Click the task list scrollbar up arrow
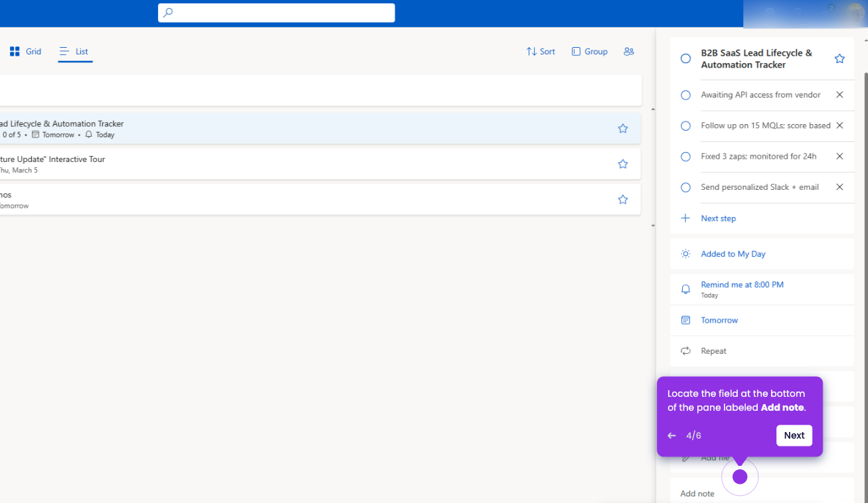This screenshot has height=503, width=868. (x=653, y=109)
